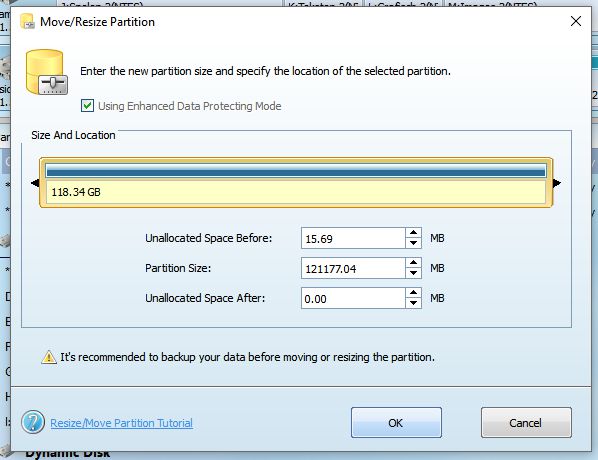Click the left black partition handle arrow
598x460 pixels.
point(35,183)
